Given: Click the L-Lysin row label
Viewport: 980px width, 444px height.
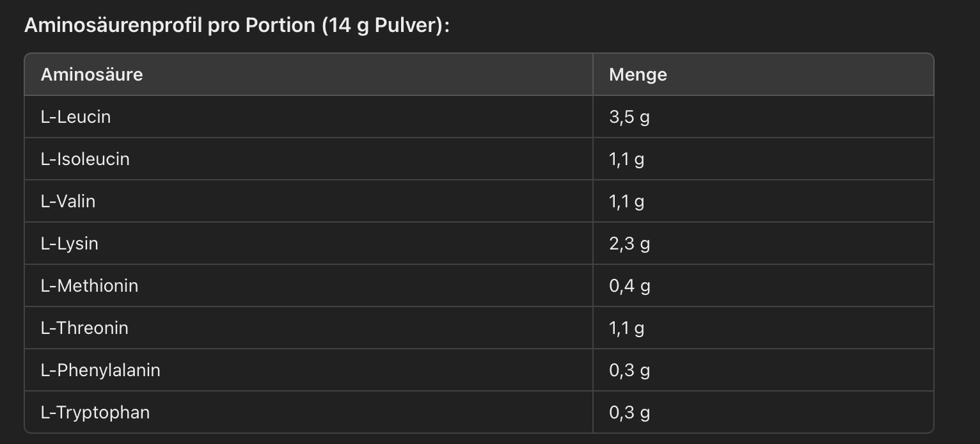Looking at the screenshot, I should 69,244.
